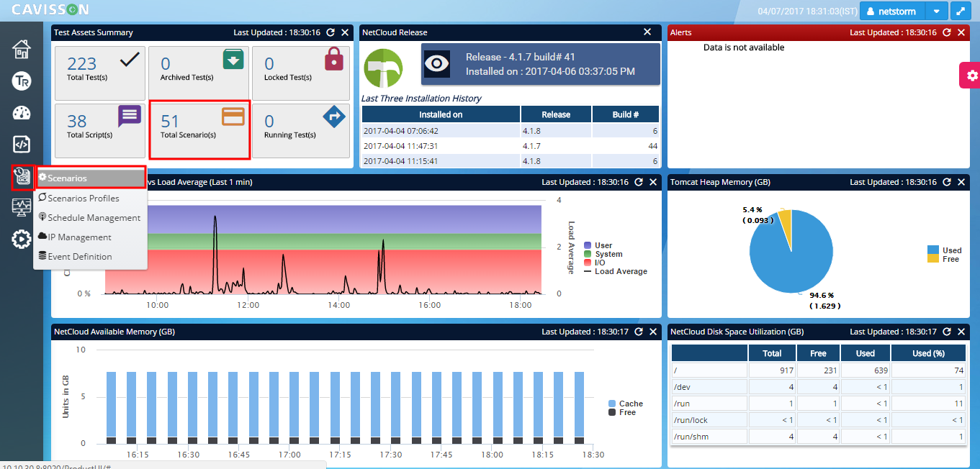Close the Alerts widget
Screen dimensions: 980x469
click(961, 32)
